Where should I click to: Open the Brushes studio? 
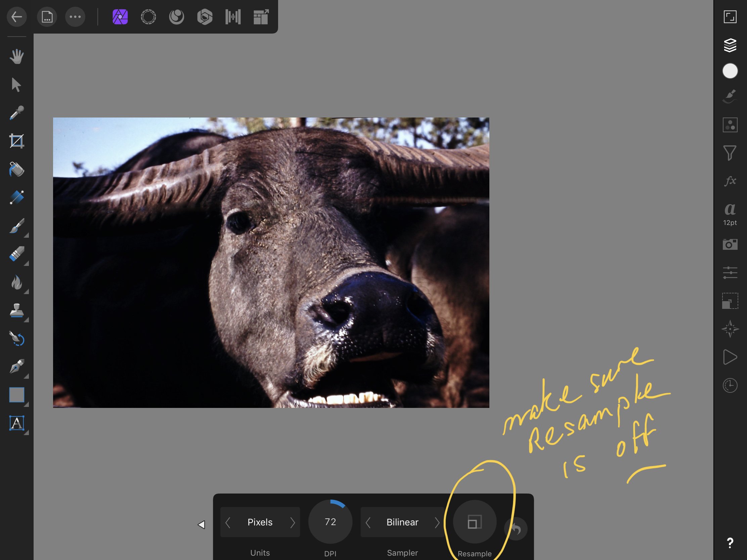click(x=730, y=97)
